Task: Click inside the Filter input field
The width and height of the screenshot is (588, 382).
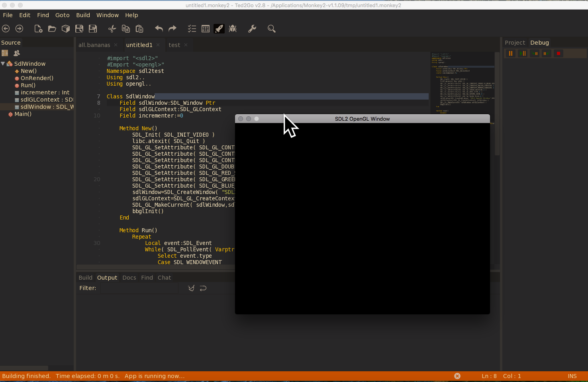Action: point(139,288)
